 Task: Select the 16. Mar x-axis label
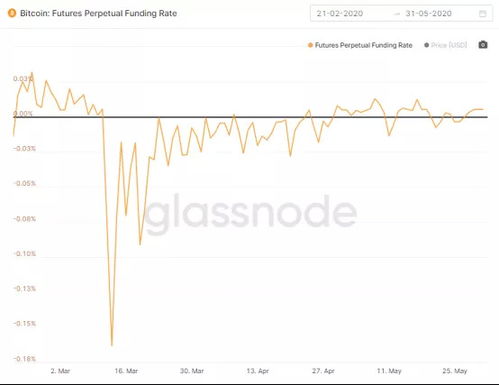click(126, 371)
